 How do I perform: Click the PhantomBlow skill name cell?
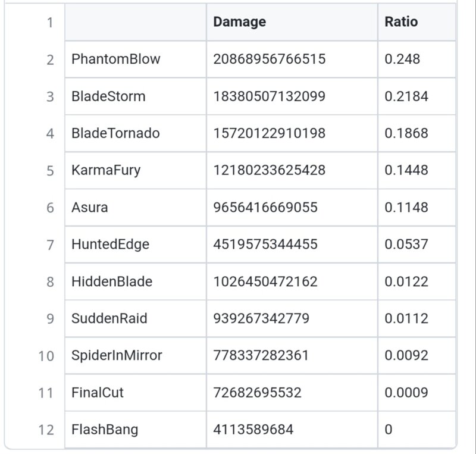pyautogui.click(x=136, y=60)
